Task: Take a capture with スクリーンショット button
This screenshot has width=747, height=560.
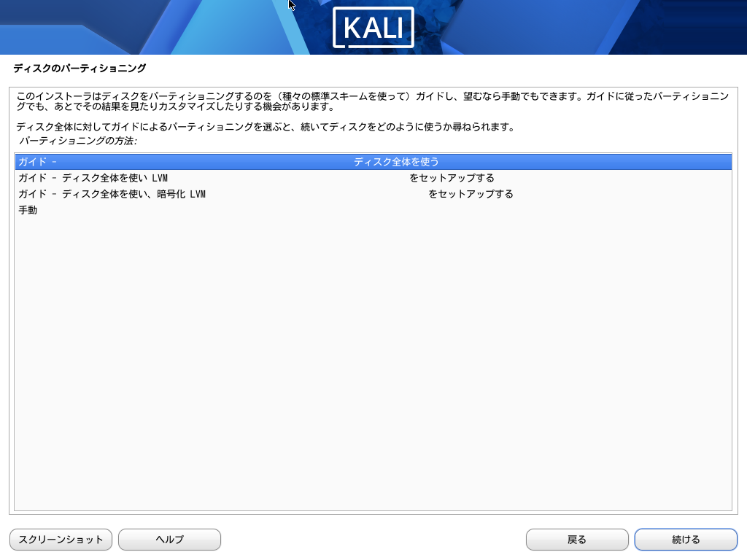Action: [x=61, y=540]
